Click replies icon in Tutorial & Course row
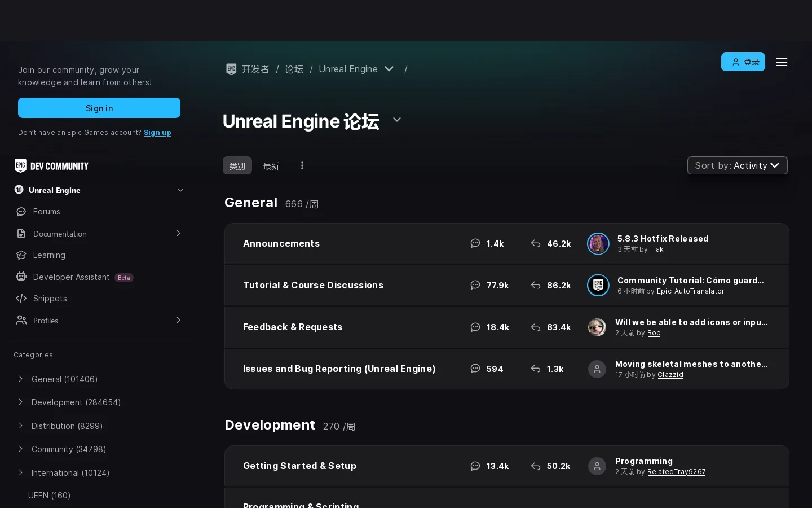Screen dimensions: 812x508 [536, 286]
